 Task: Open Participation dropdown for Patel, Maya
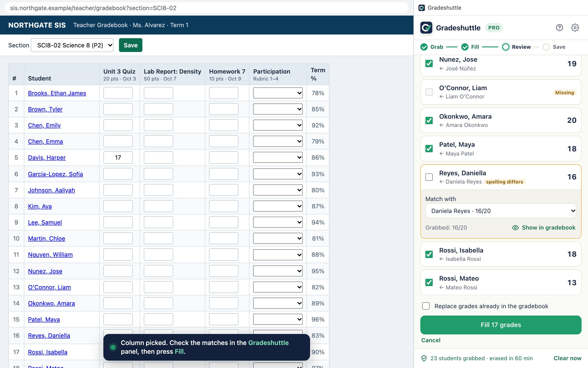click(278, 319)
